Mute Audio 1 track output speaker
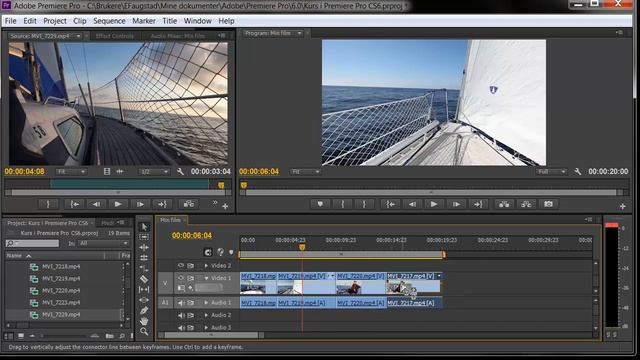640x360 pixels. click(x=181, y=303)
